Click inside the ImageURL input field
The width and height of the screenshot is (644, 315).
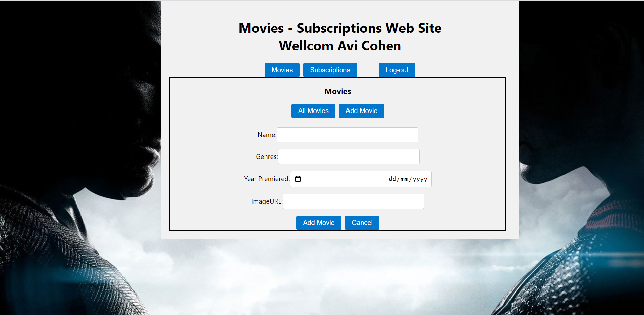(353, 201)
